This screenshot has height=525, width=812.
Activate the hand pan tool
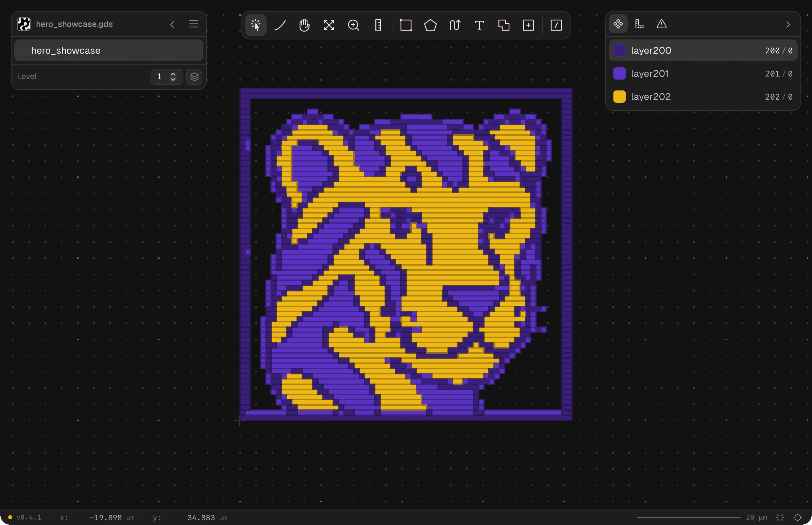[x=304, y=25]
